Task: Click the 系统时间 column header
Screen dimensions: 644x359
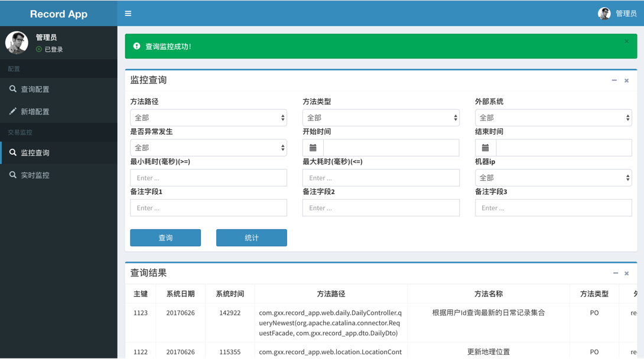Action: tap(230, 294)
